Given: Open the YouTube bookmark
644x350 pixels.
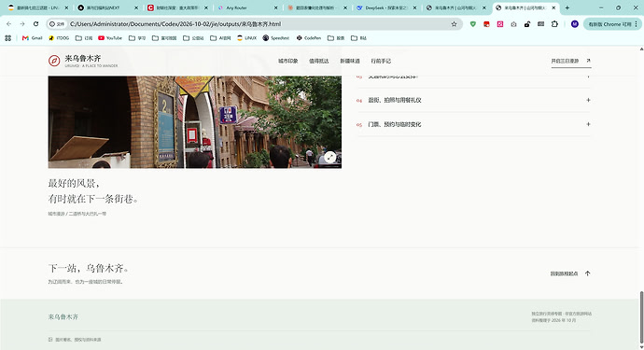Looking at the screenshot, I should (x=109, y=37).
